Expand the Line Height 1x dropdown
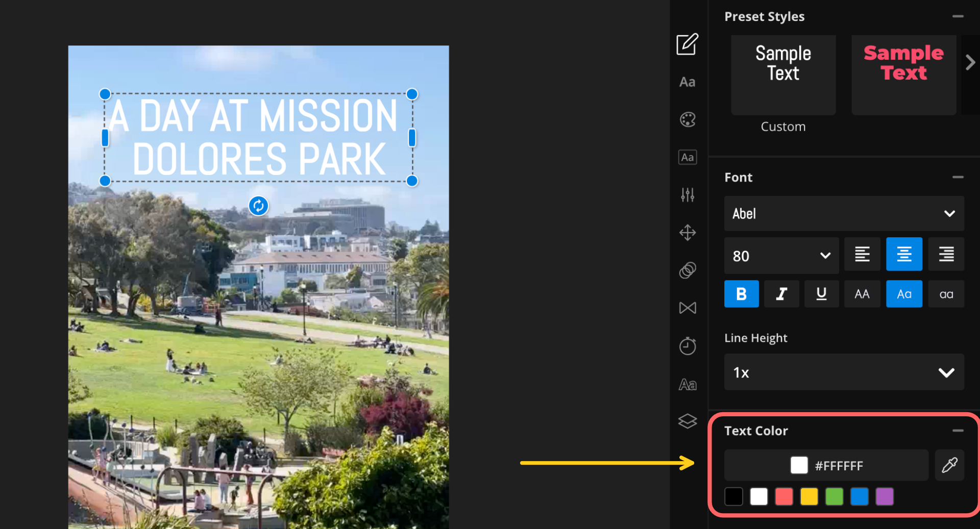Viewport: 980px width, 529px height. click(x=843, y=372)
